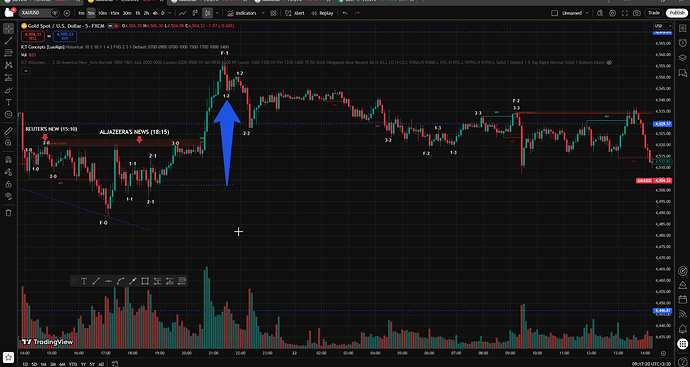The image size is (690, 367).
Task: Pick the ruler measure tool
Action: 8,131
